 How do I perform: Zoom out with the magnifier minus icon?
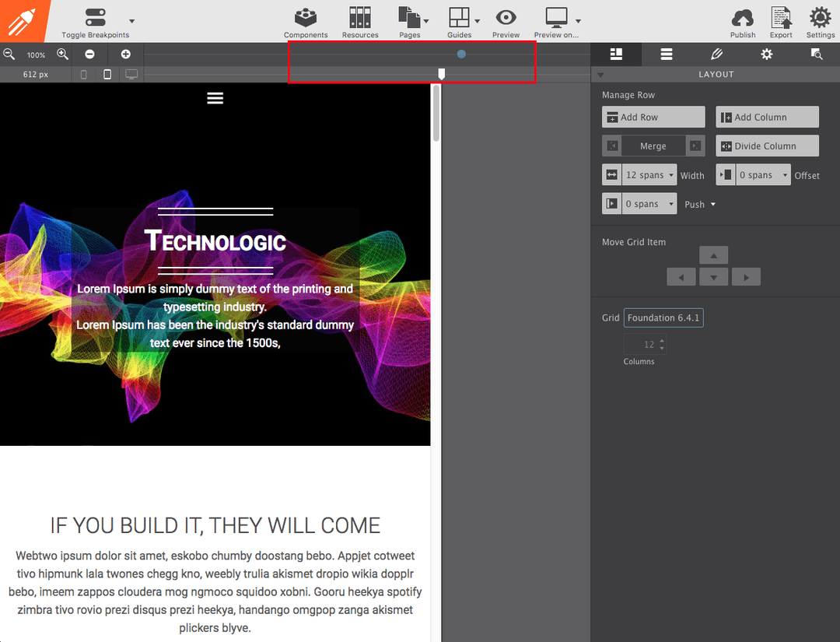[9, 54]
